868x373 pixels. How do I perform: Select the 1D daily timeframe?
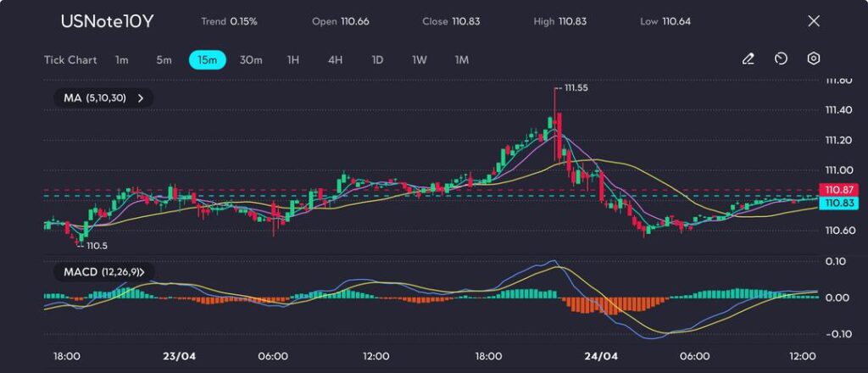click(378, 60)
